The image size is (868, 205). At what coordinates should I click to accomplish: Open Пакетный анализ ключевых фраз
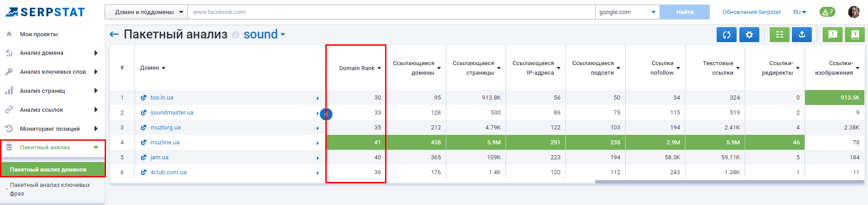[50, 189]
